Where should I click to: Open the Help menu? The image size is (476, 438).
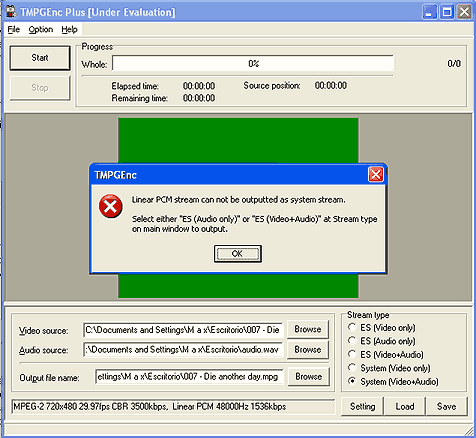[69, 30]
